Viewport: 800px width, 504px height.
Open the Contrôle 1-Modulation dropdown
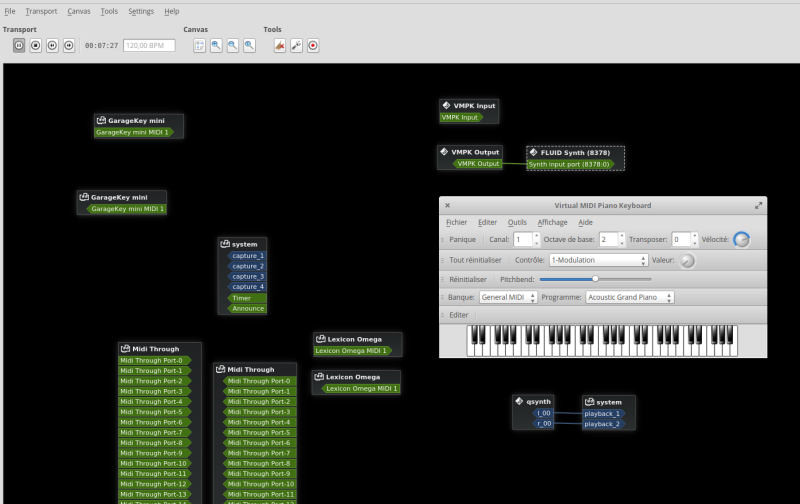click(599, 260)
